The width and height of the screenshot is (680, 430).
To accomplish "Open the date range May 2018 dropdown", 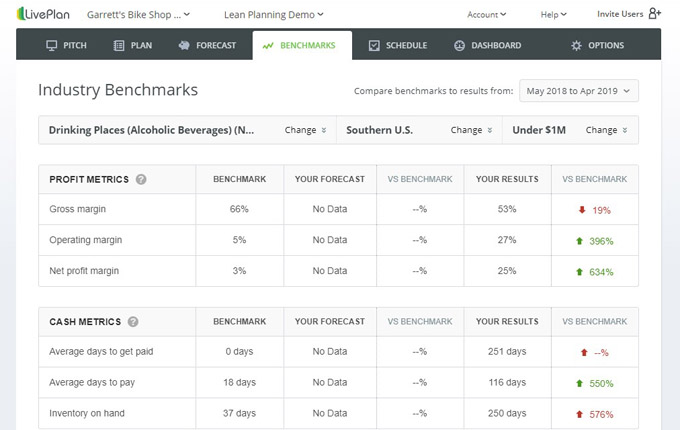I will [578, 91].
